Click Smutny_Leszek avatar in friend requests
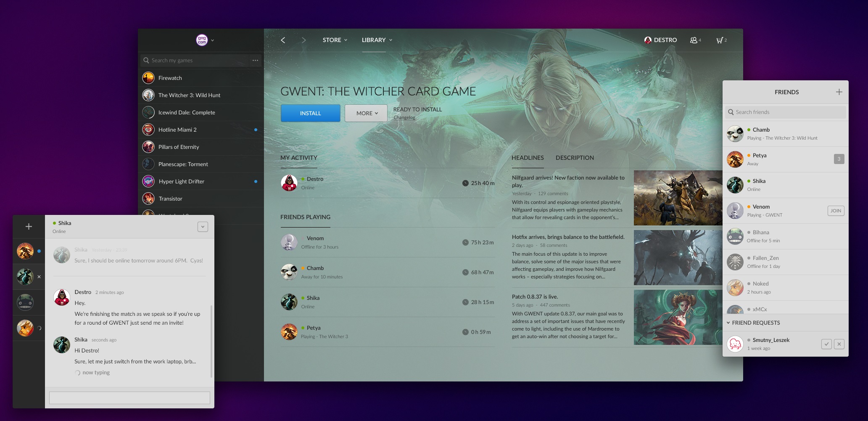Image resolution: width=868 pixels, height=421 pixels. click(735, 344)
